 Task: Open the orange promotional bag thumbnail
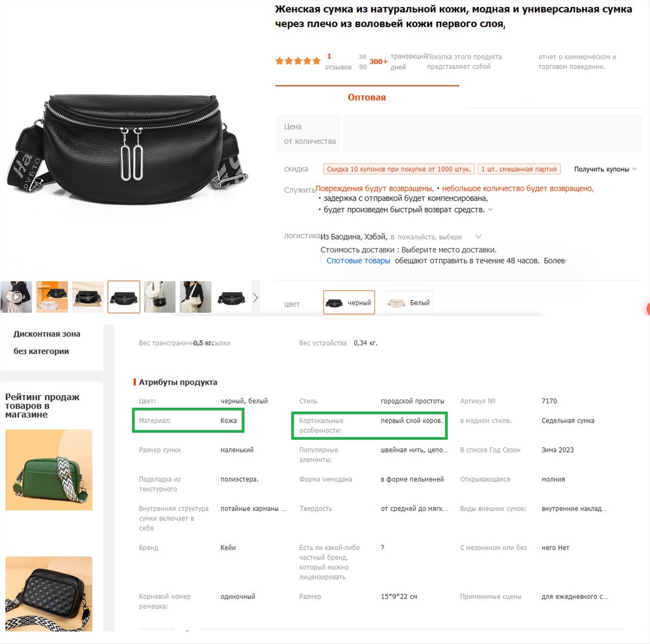pos(52,297)
